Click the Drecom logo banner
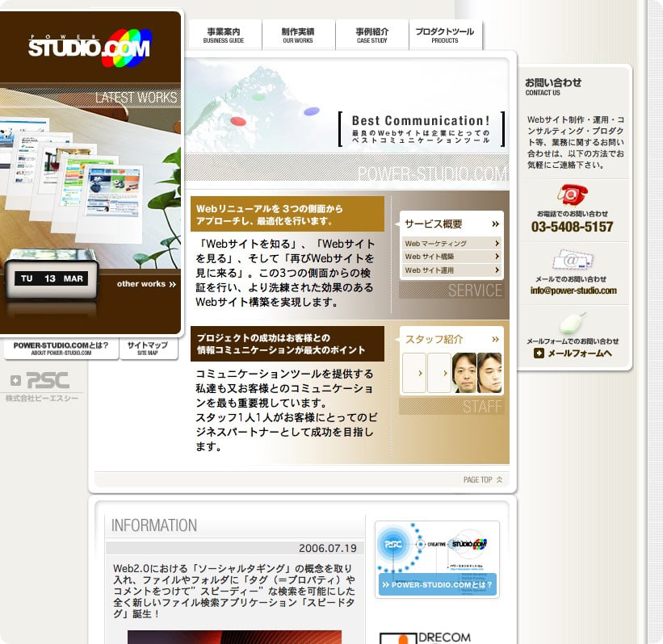This screenshot has height=644, width=663. 437,638
